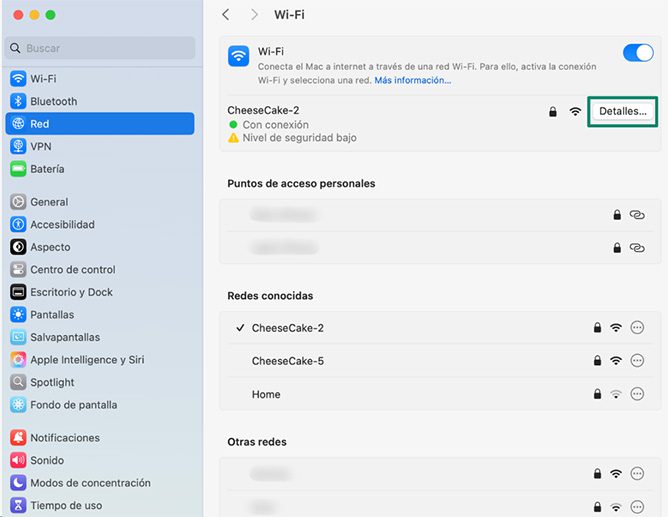Select the Bluetooth icon in sidebar

(x=18, y=101)
